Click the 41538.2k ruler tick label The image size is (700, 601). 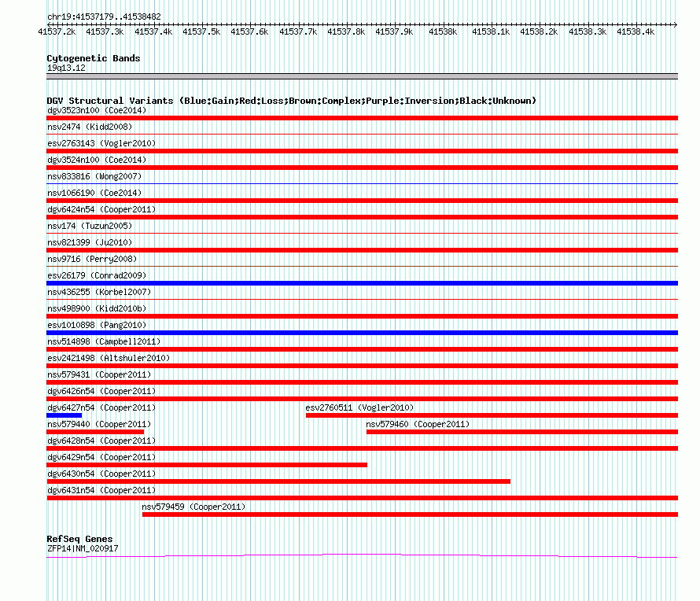[539, 31]
